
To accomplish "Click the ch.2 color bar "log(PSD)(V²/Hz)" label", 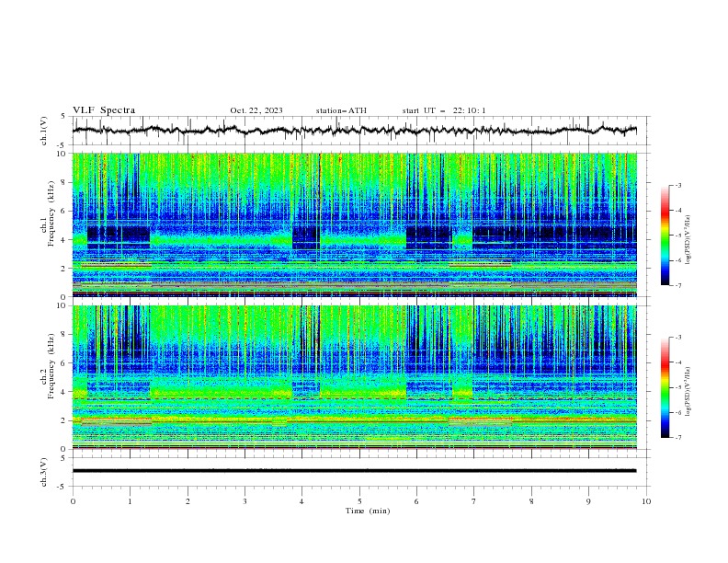I will tap(688, 391).
